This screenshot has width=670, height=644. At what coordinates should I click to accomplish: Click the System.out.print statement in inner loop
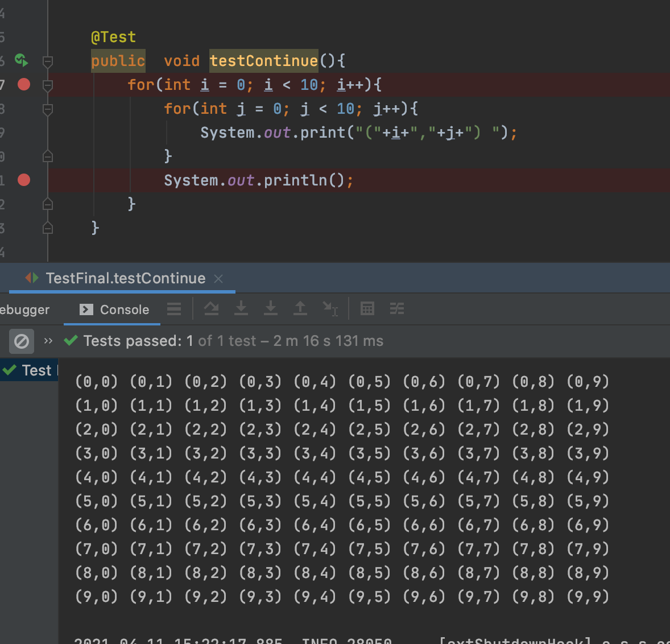point(358,133)
